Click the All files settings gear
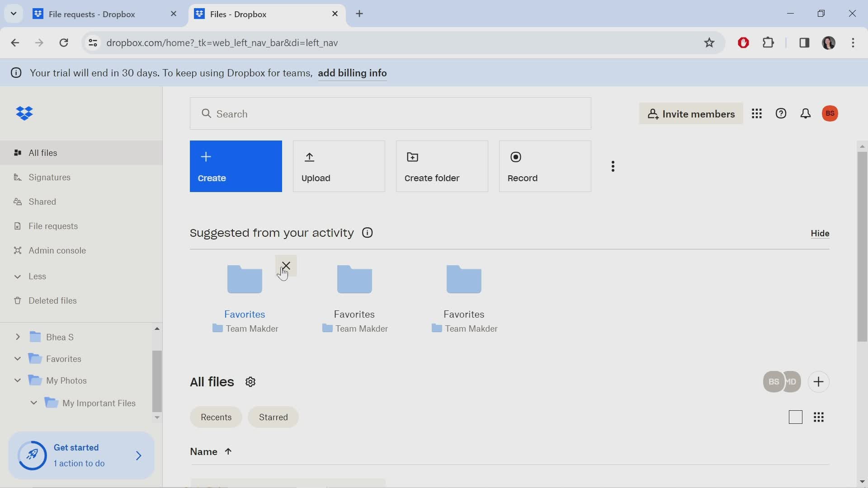The height and width of the screenshot is (488, 868). click(250, 382)
